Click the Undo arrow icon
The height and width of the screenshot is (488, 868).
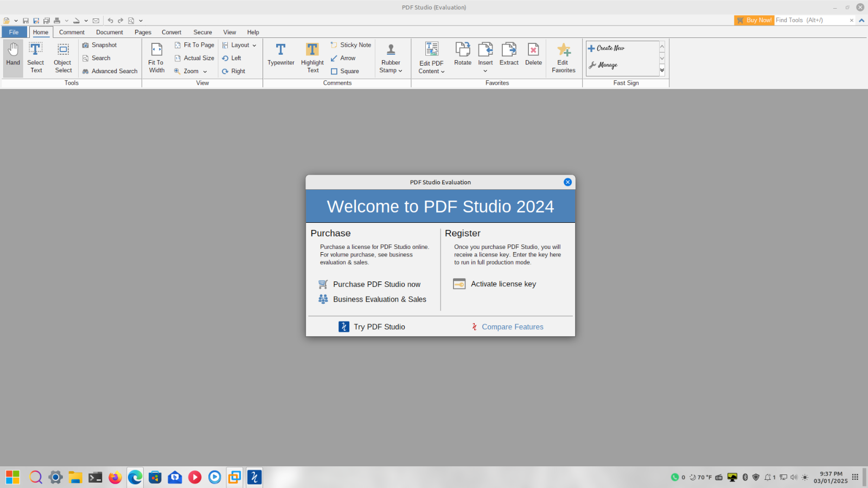click(x=110, y=21)
